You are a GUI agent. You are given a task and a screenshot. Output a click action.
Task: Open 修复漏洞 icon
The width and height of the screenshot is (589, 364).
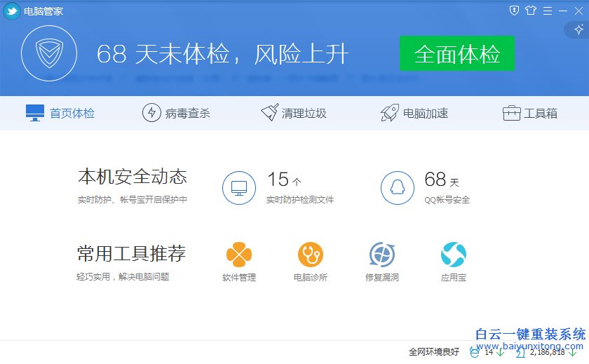click(x=382, y=255)
